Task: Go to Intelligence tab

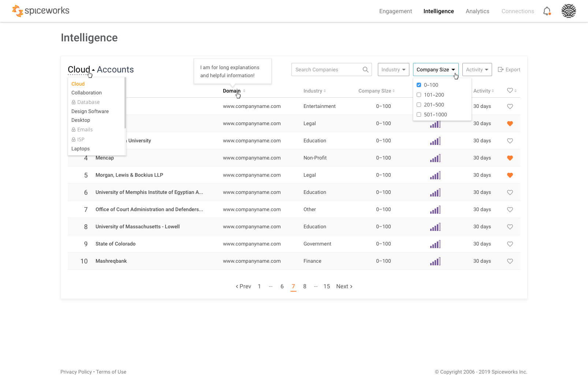Action: click(439, 11)
